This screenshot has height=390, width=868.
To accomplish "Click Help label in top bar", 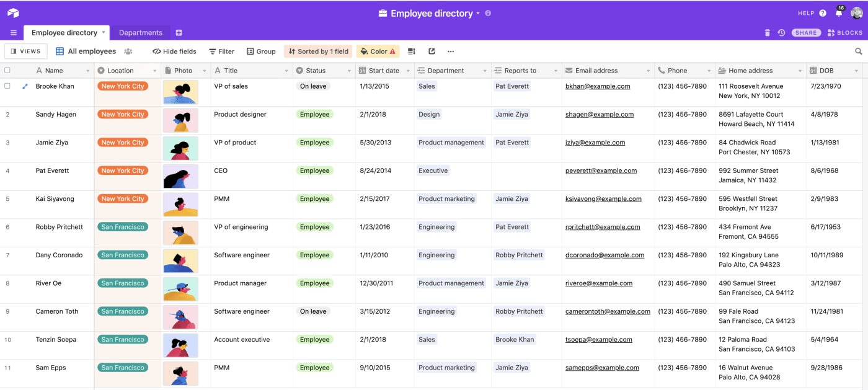I will (x=806, y=13).
